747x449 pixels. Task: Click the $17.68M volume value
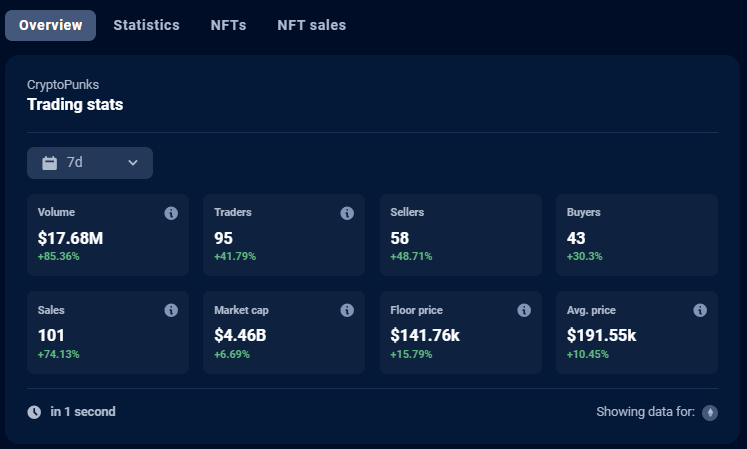click(x=70, y=238)
